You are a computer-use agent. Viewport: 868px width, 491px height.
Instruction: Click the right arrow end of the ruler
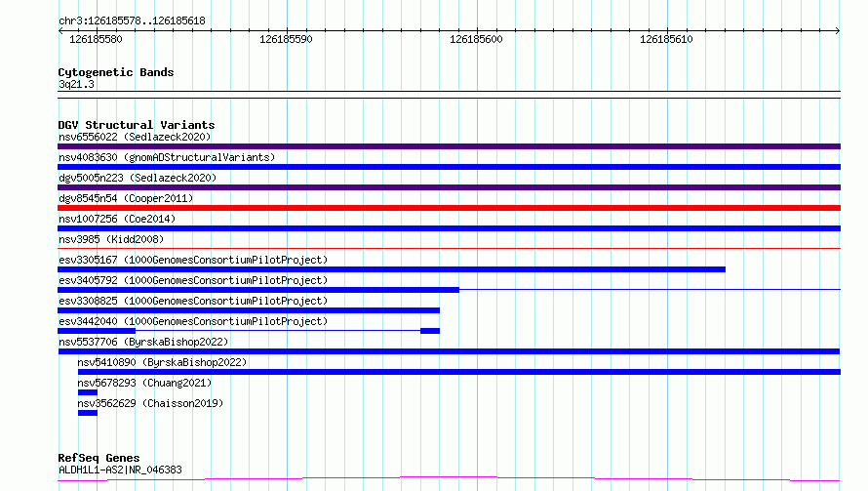click(x=838, y=31)
